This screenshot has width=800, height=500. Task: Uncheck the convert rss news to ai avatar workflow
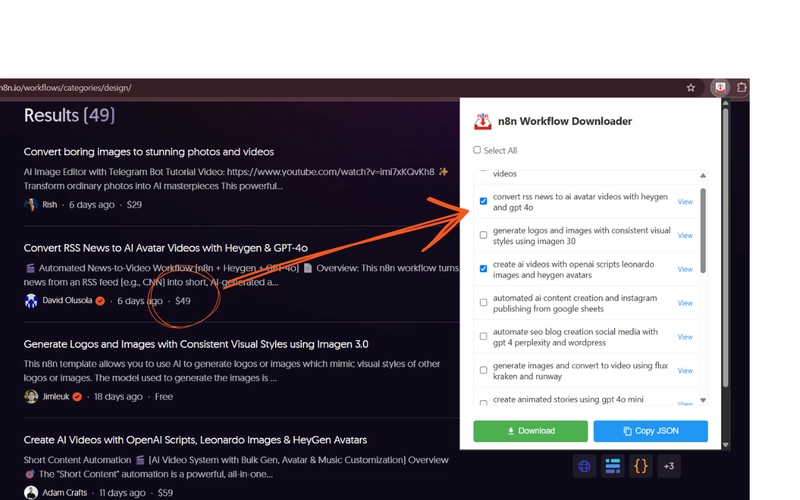tap(484, 201)
